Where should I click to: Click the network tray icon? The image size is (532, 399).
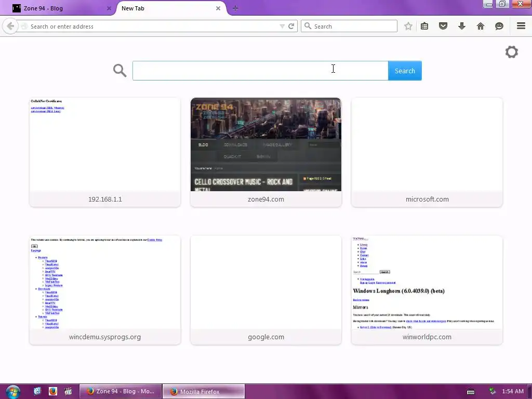click(492, 391)
